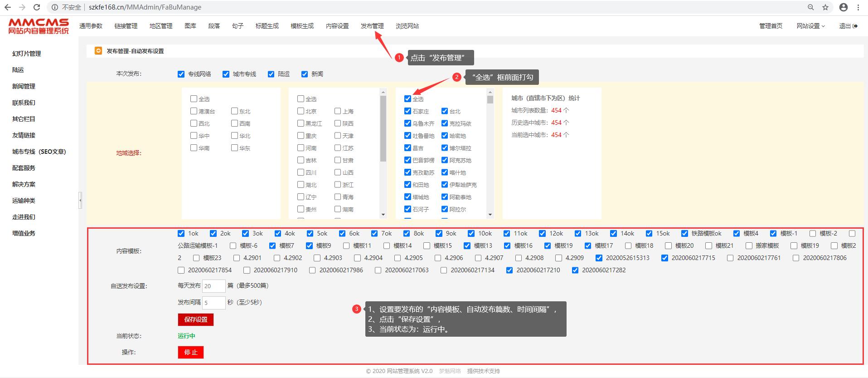Viewport: 868px width, 378px height.
Task: Open the Chrome three-dot menu
Action: coord(858,7)
